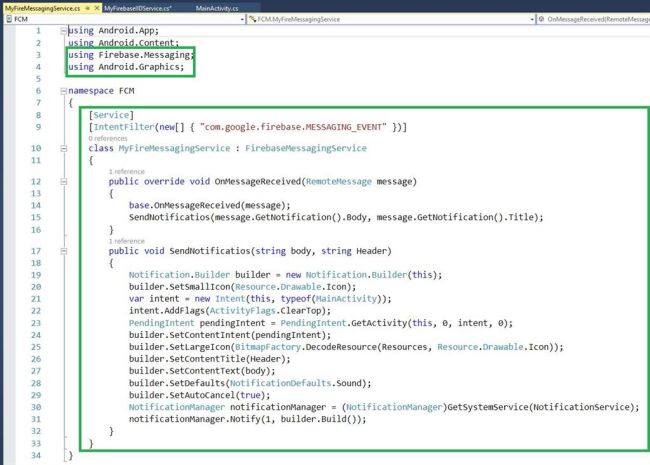Click 'GetSystemService' method call
Viewport: 650px width, 465px height.
(x=488, y=407)
